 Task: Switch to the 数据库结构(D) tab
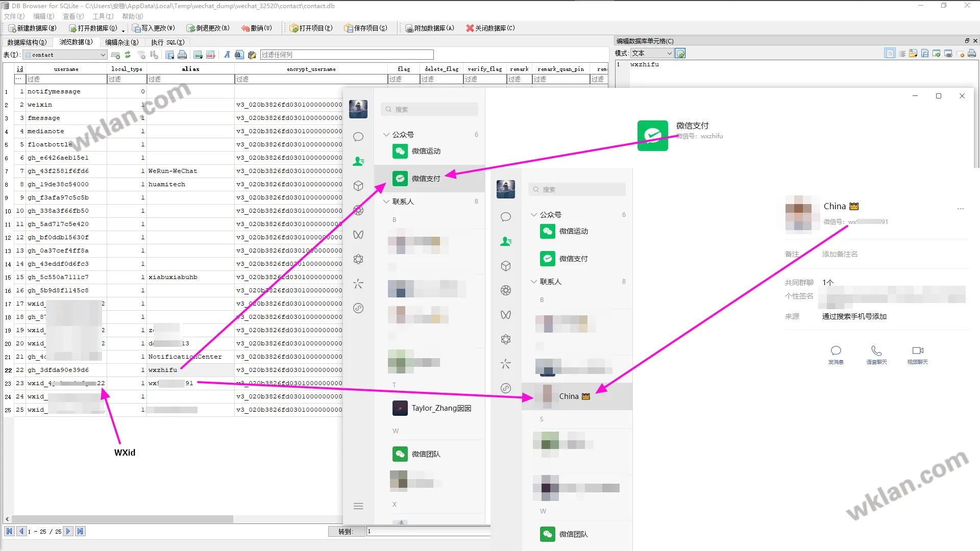point(27,42)
